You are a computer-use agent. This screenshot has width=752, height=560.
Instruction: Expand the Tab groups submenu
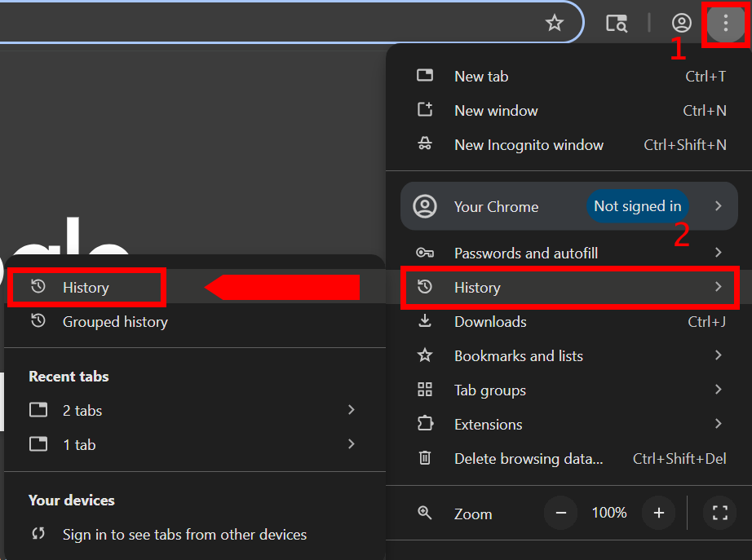click(x=719, y=390)
